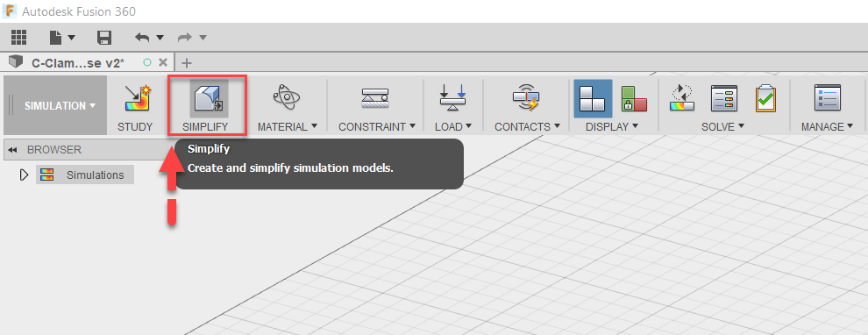Close the C-Clam...se v2 tab

tap(163, 62)
